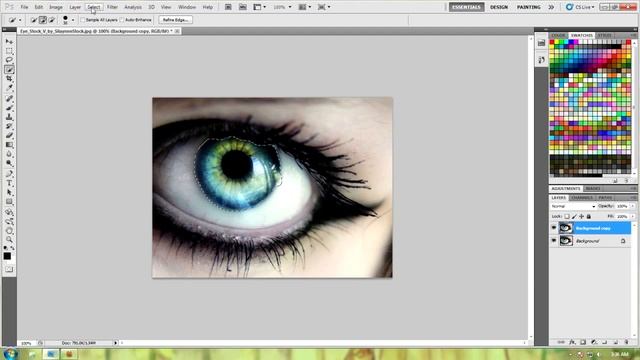Open the Fill slider arrow
This screenshot has height=360, width=640.
click(632, 216)
